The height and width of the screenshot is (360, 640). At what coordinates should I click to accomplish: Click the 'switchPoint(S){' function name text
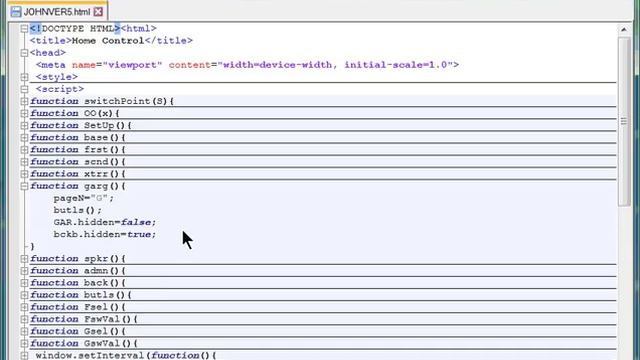pyautogui.click(x=129, y=101)
